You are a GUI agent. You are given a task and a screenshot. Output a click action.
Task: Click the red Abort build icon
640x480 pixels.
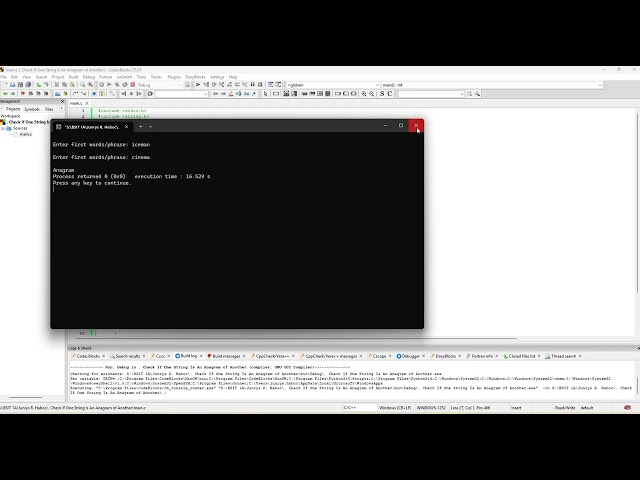point(132,84)
